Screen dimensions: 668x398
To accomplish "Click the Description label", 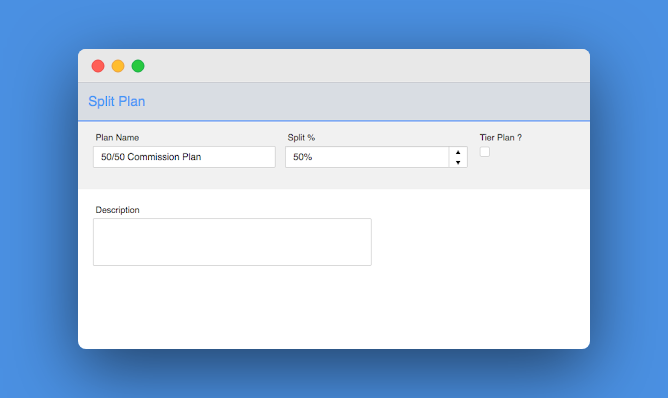I will (x=117, y=210).
